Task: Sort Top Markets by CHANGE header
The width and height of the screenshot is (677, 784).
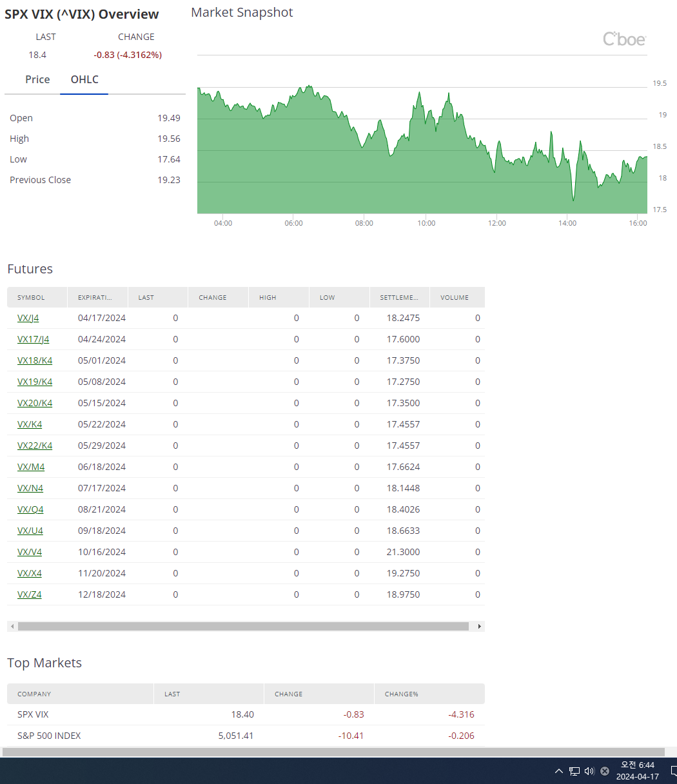Action: [319, 694]
